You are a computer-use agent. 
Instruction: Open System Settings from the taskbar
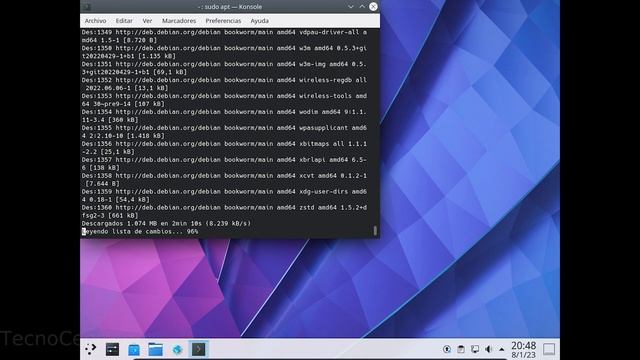[112, 349]
